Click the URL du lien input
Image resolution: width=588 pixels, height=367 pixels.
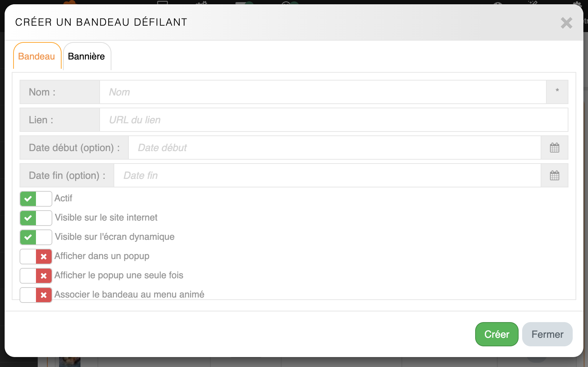(333, 120)
